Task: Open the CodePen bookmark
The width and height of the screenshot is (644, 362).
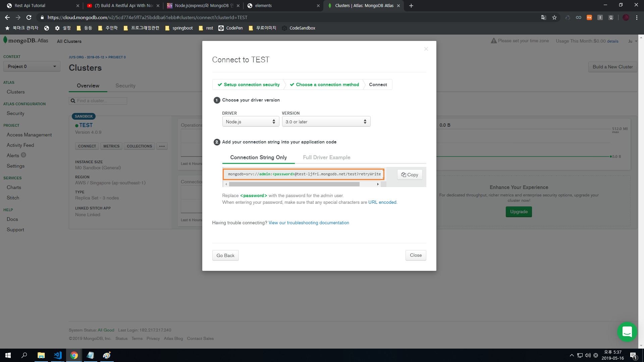Action: coord(231,28)
